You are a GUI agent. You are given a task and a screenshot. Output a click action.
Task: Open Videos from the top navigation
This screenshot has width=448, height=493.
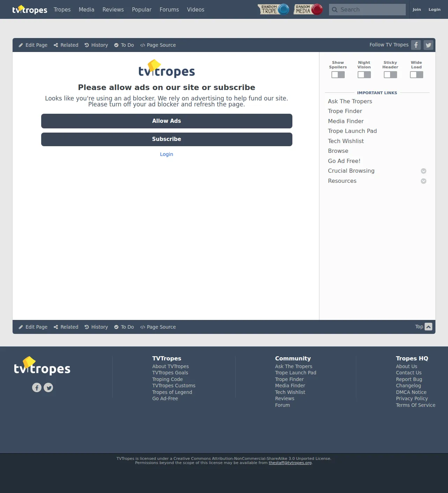[x=196, y=10]
